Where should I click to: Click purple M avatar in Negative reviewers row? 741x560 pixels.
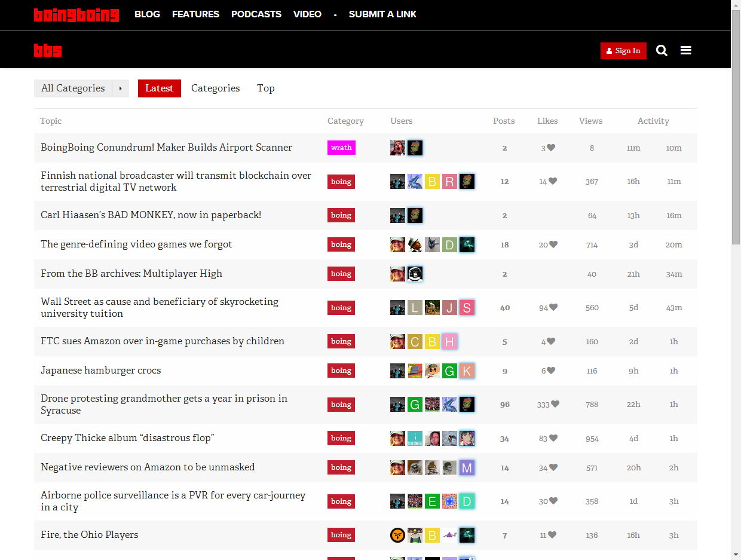[467, 467]
